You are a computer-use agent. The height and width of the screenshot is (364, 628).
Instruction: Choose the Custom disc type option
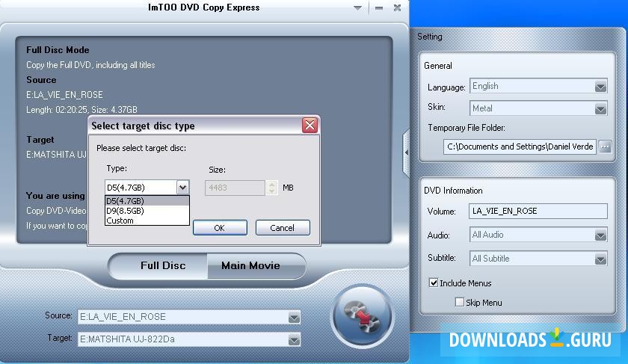coord(147,220)
